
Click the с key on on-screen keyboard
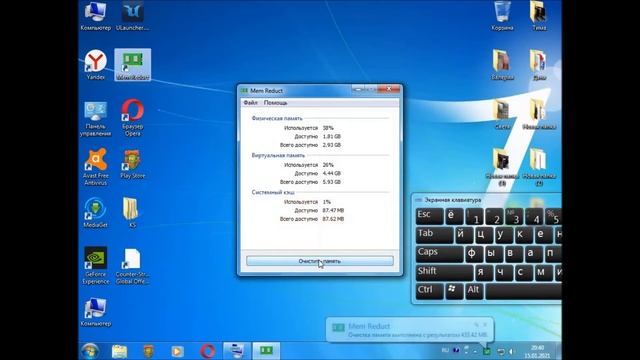[524, 272]
